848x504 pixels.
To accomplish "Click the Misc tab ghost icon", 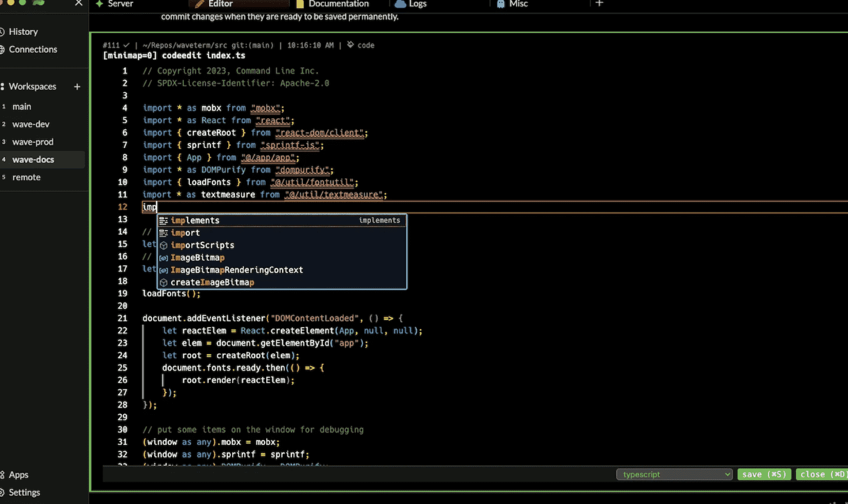I will (x=500, y=4).
